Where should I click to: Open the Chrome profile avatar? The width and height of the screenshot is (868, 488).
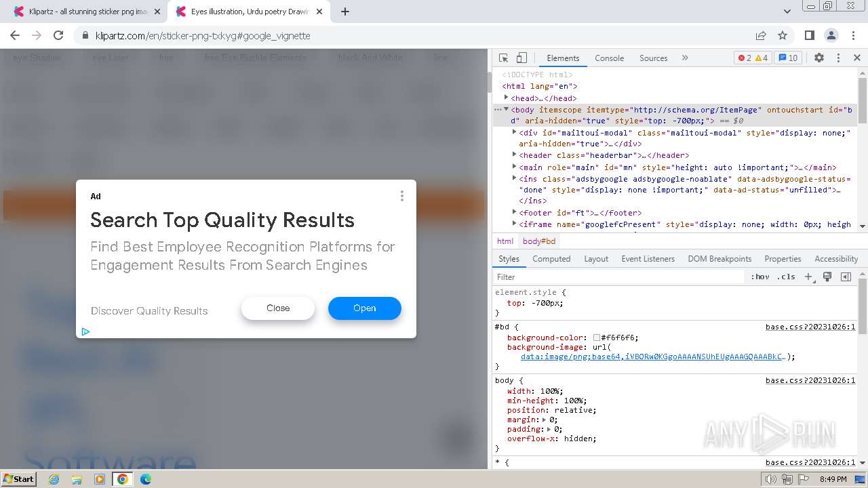click(x=831, y=35)
